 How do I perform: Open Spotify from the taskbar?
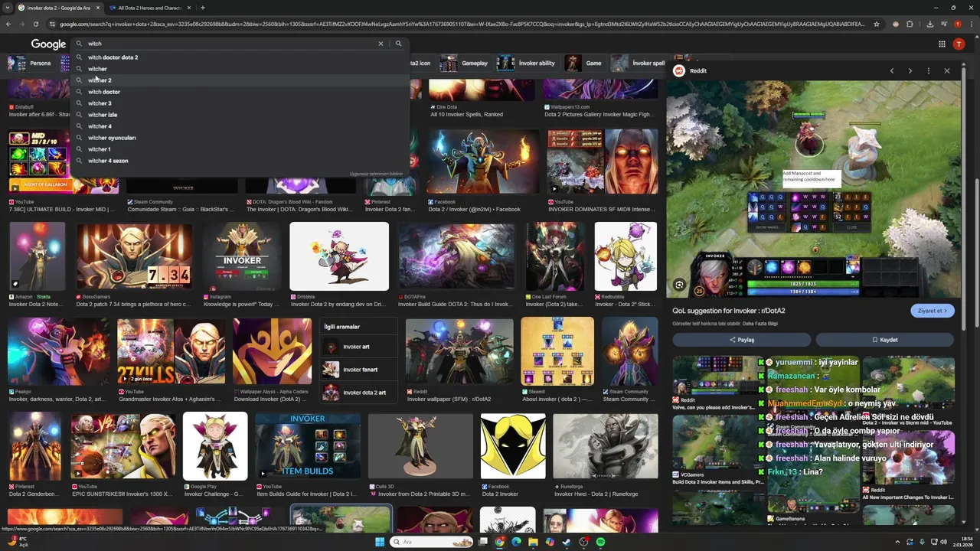600,542
